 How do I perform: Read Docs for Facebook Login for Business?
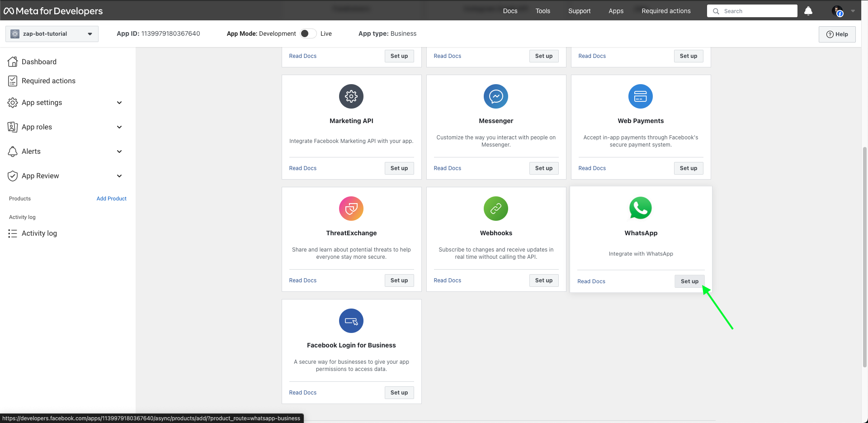click(303, 393)
